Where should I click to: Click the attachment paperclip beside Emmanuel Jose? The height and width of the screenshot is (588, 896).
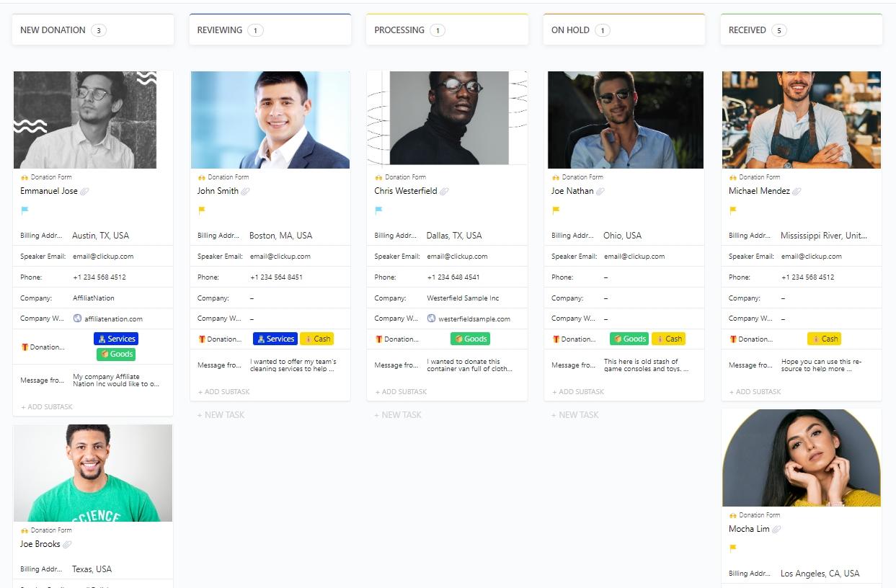tap(84, 192)
